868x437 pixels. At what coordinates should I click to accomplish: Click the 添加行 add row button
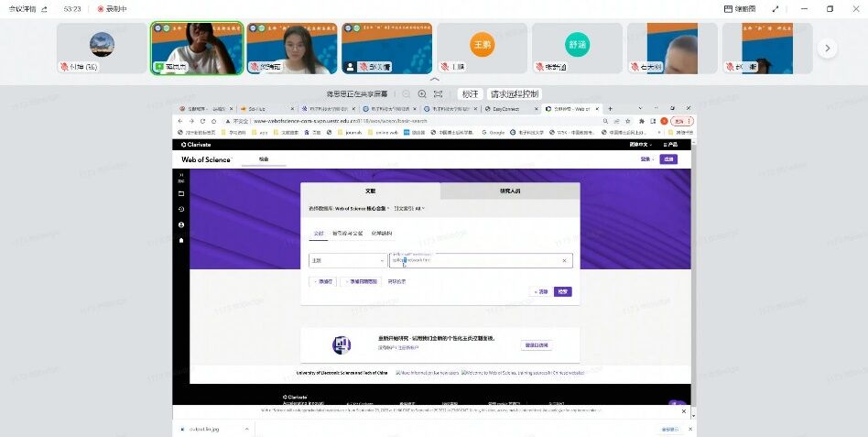point(322,282)
